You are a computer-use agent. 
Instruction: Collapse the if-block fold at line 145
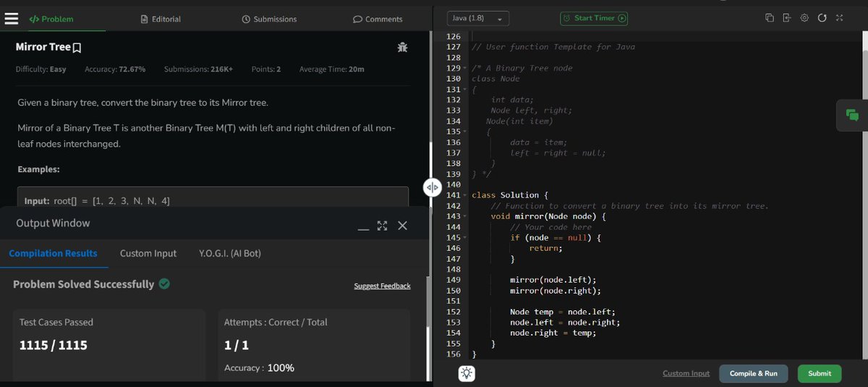pos(466,237)
